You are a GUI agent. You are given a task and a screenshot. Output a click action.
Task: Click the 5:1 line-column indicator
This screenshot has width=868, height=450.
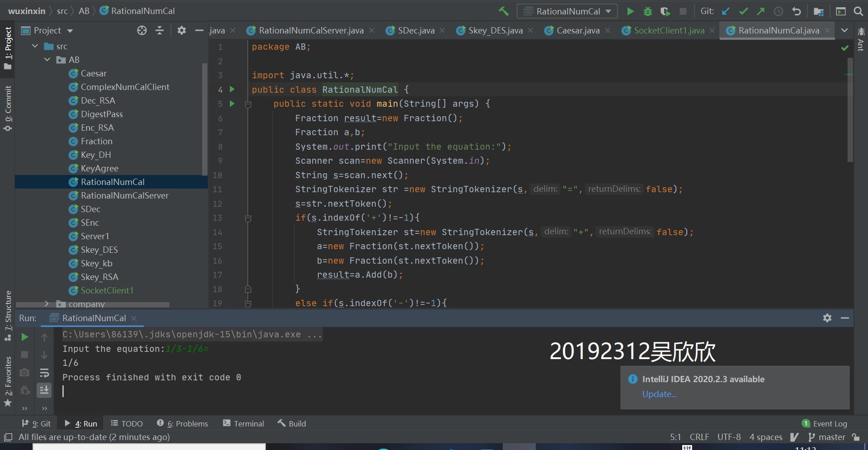pos(675,437)
